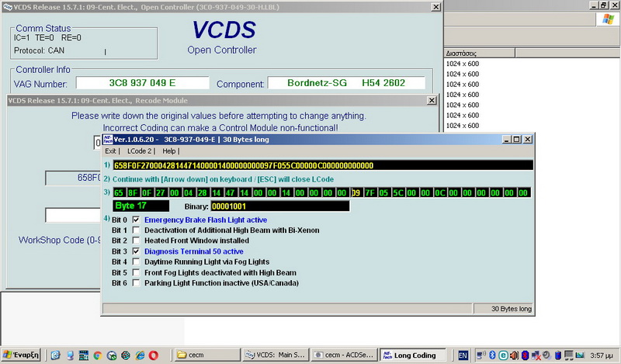Select byte cell 65 in the byte row
The image size is (621, 364).
(119, 193)
